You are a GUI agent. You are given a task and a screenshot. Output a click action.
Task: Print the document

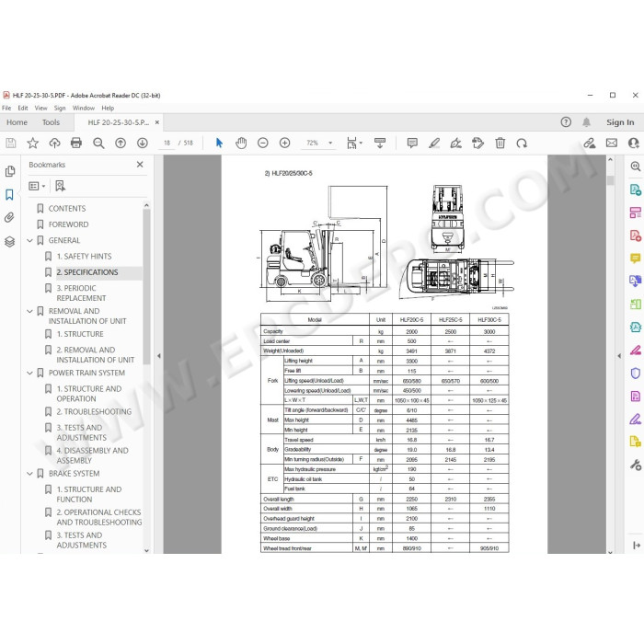click(x=76, y=143)
